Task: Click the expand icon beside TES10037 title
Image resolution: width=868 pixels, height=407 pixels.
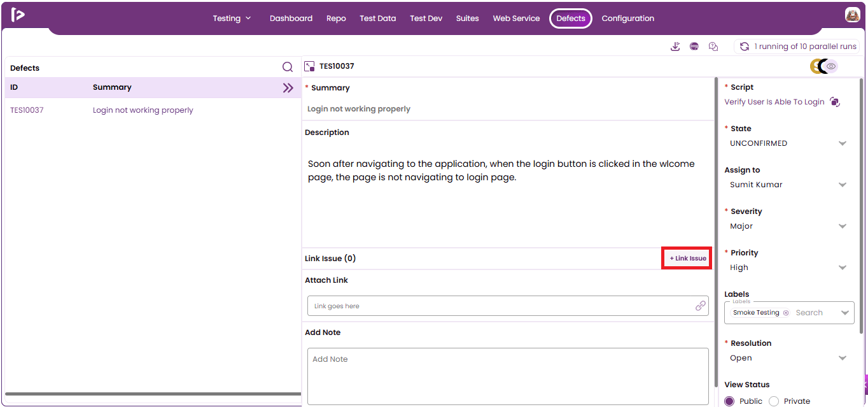Action: tap(310, 66)
